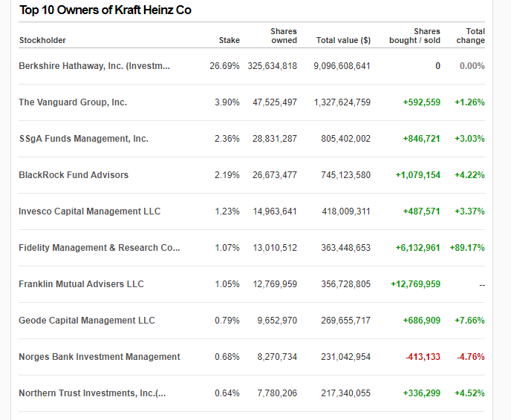Select BlackRock's +1,079,154 shares bought
This screenshot has height=420, width=511.
[418, 175]
